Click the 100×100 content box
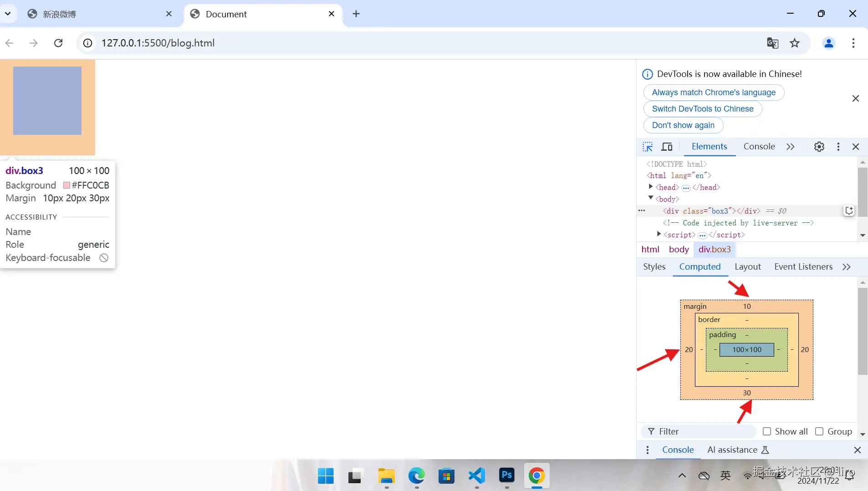This screenshot has width=868, height=491. click(x=747, y=350)
